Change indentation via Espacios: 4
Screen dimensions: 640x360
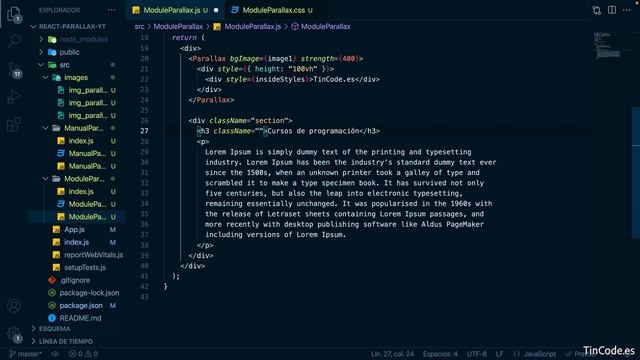[440, 354]
